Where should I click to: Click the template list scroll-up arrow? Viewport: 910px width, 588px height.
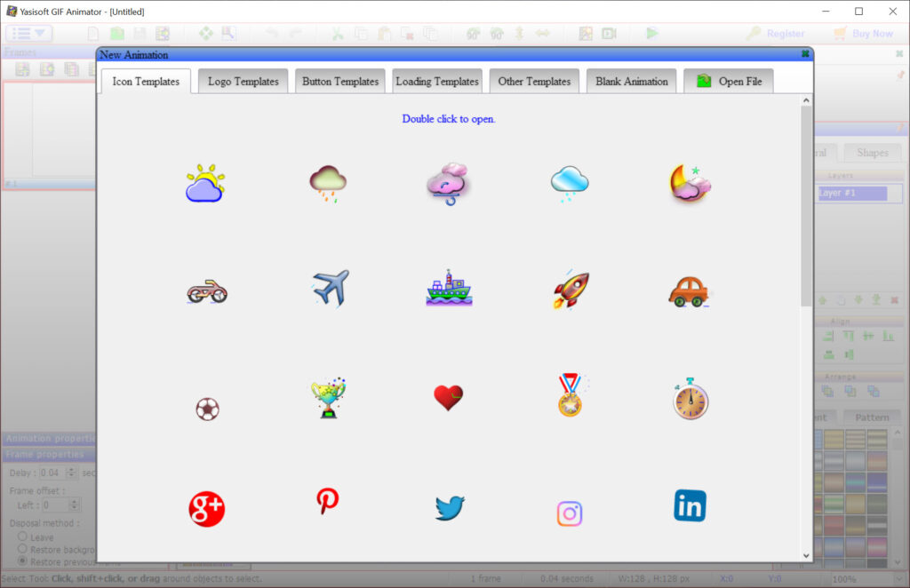(806, 100)
